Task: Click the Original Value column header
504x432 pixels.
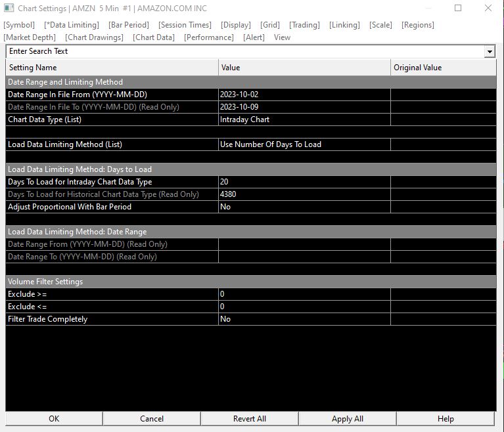Action: pos(444,68)
